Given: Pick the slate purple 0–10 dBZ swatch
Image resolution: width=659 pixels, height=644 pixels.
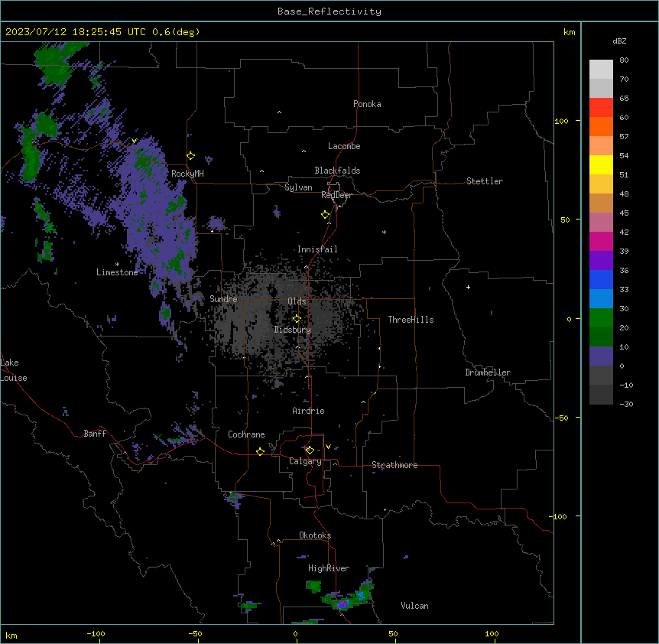Looking at the screenshot, I should click(601, 356).
